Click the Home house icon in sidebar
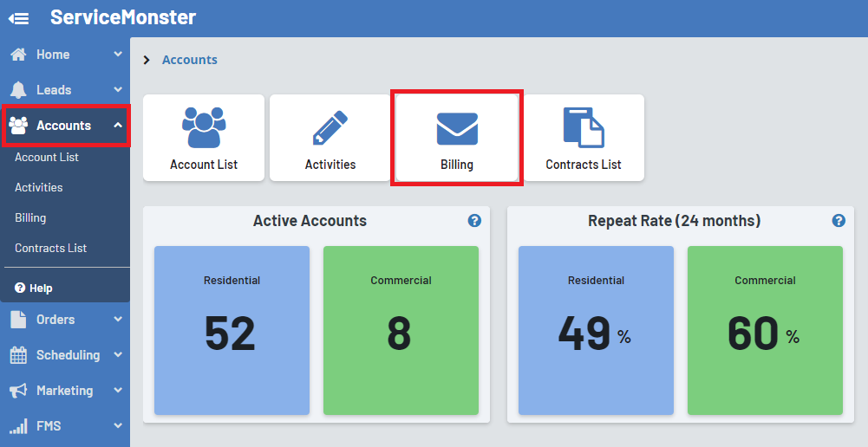Viewport: 868px width, 447px height. tap(18, 55)
